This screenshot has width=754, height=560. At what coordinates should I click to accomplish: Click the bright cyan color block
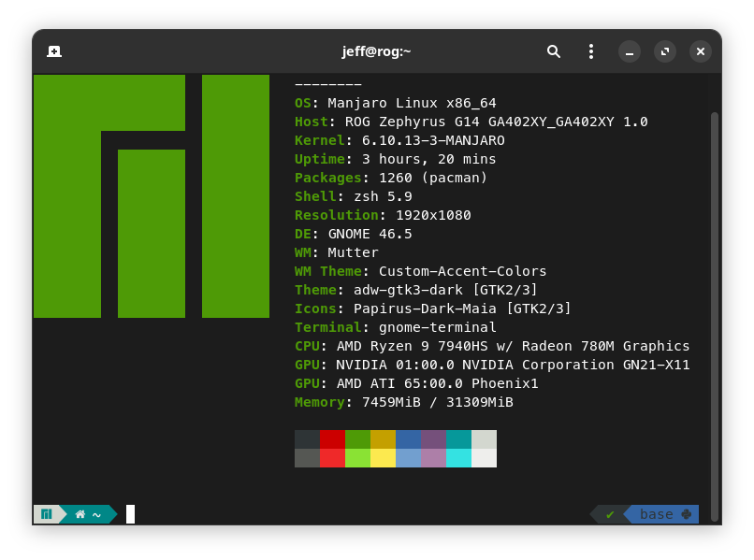[458, 457]
